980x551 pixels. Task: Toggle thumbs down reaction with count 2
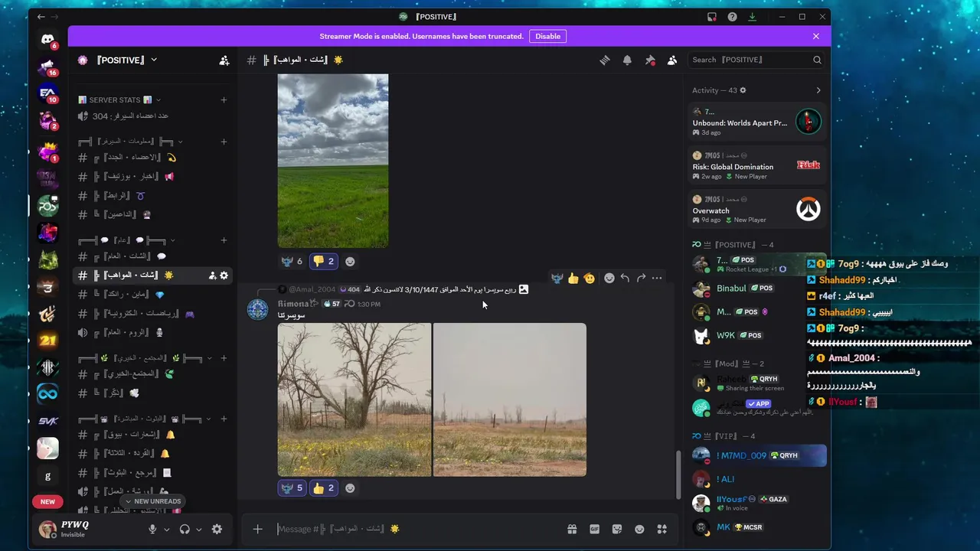(x=323, y=261)
